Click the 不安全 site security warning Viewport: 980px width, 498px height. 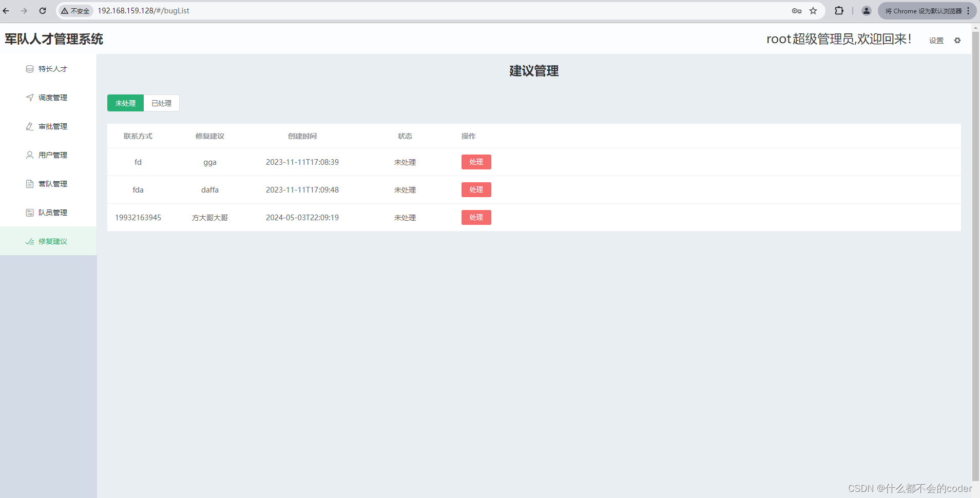pyautogui.click(x=75, y=11)
